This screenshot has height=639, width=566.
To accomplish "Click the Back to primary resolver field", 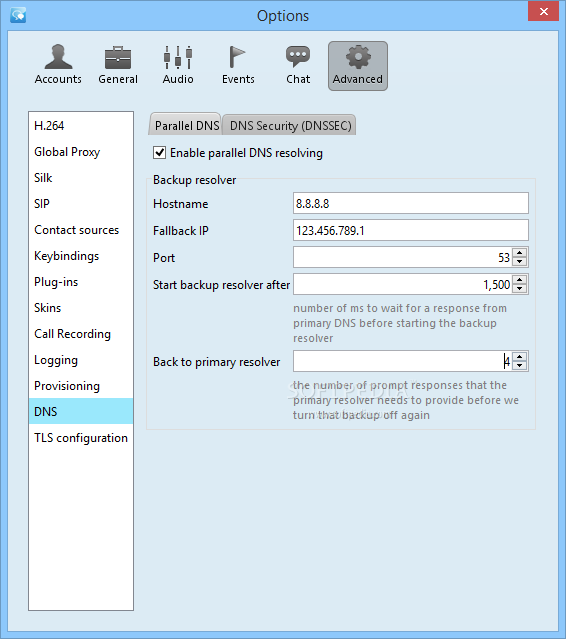I will [x=402, y=361].
